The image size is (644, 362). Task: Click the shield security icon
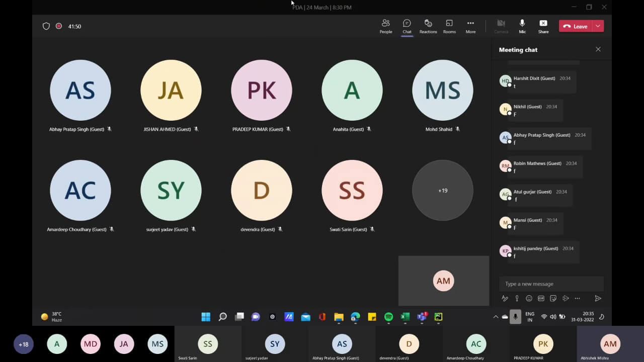[46, 26]
